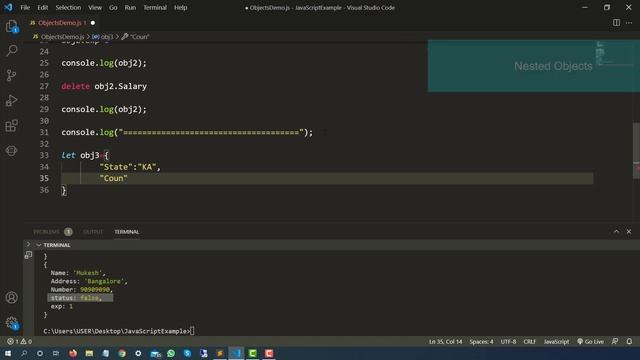The width and height of the screenshot is (640, 360).
Task: Click line number 27 in the gutter
Action: [44, 86]
